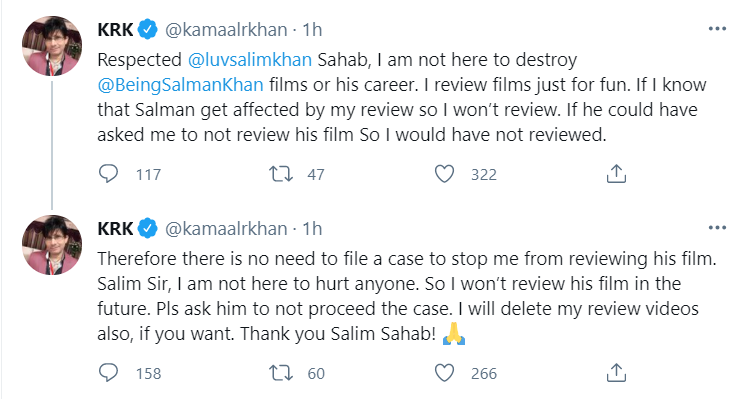
Task: Open KRK profile picture on first tweet
Action: (x=52, y=46)
